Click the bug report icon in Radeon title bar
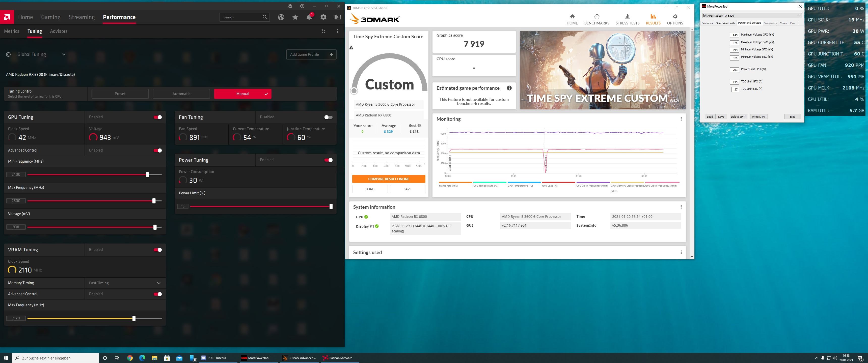868x363 pixels. [x=290, y=6]
